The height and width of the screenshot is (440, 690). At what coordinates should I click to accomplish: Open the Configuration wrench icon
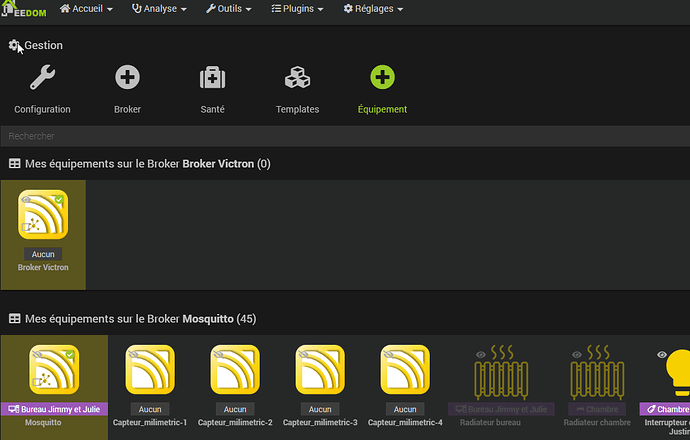[42, 77]
